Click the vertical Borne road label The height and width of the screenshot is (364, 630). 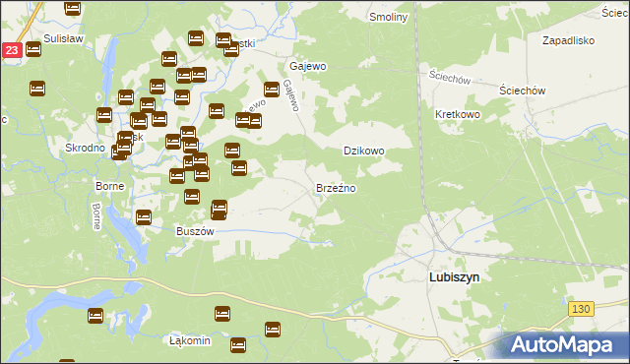coord(96,215)
